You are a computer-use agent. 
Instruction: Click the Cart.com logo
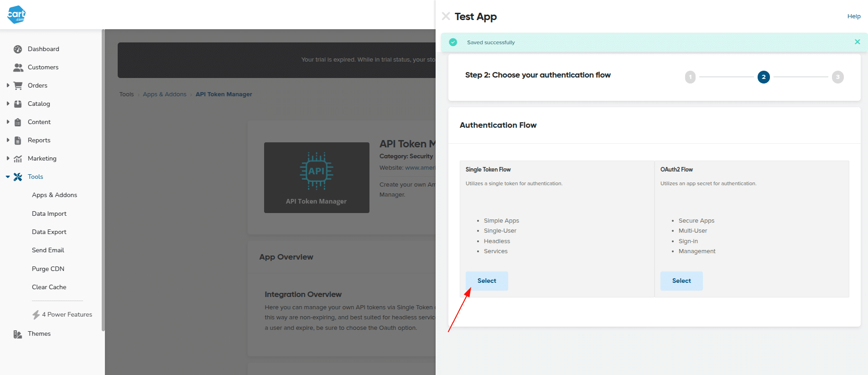coord(16,14)
